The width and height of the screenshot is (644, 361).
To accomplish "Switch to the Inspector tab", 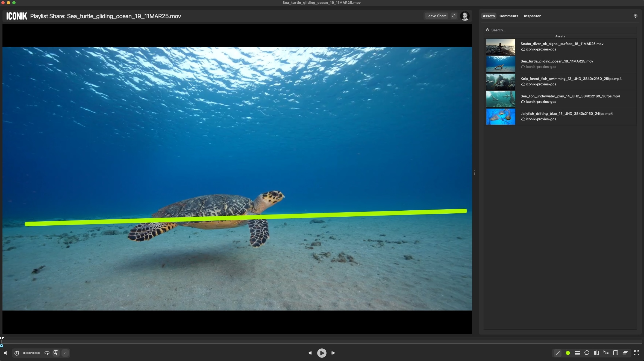I will (532, 16).
